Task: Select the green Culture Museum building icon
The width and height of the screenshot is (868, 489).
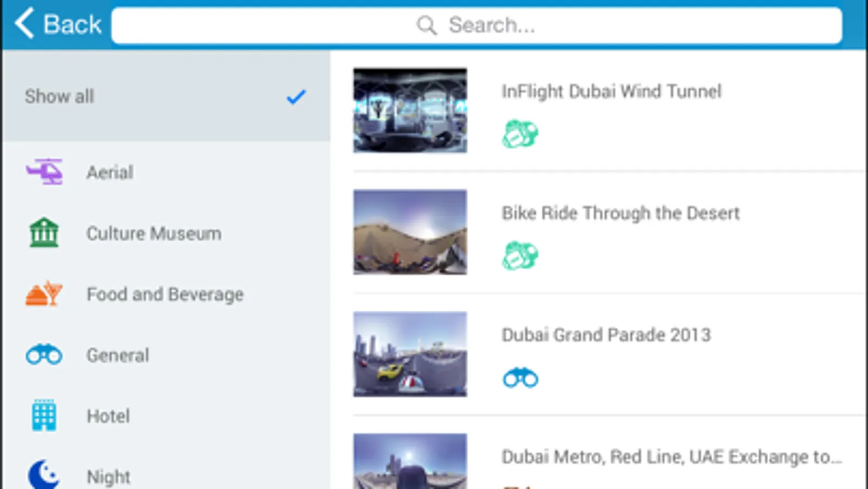Action: click(x=44, y=233)
